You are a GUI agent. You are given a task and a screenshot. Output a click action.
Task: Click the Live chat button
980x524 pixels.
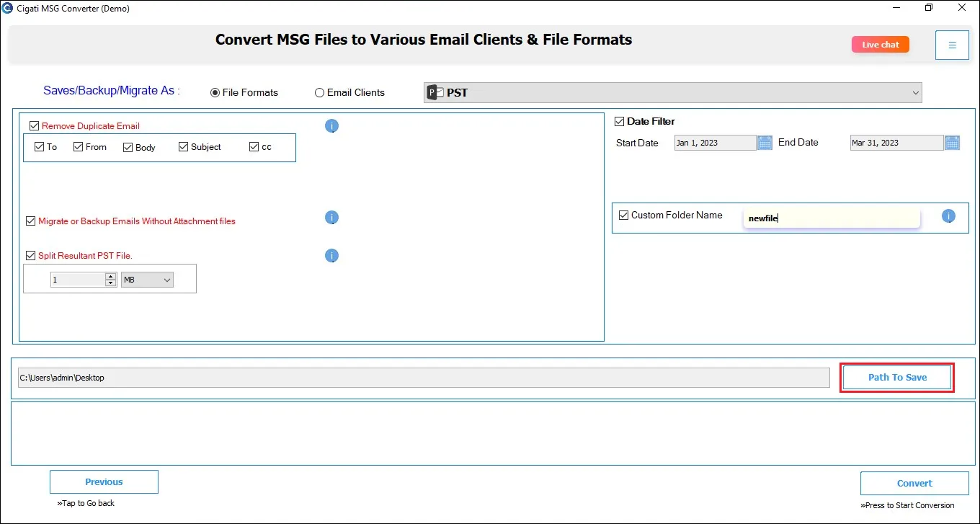(881, 45)
